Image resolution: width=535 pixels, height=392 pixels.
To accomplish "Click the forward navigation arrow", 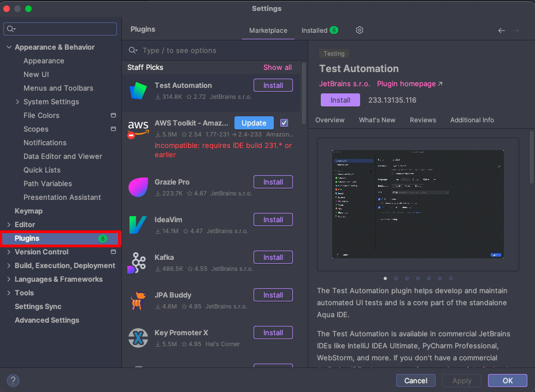I will point(516,31).
